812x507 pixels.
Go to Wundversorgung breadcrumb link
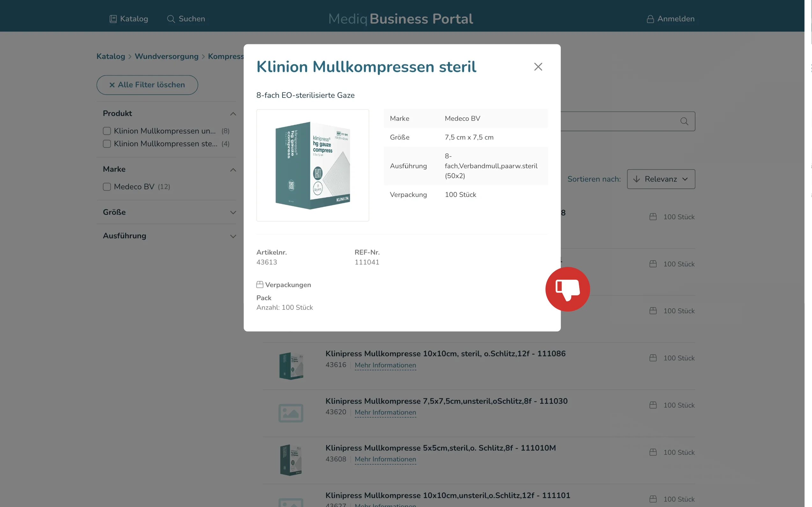pyautogui.click(x=166, y=56)
